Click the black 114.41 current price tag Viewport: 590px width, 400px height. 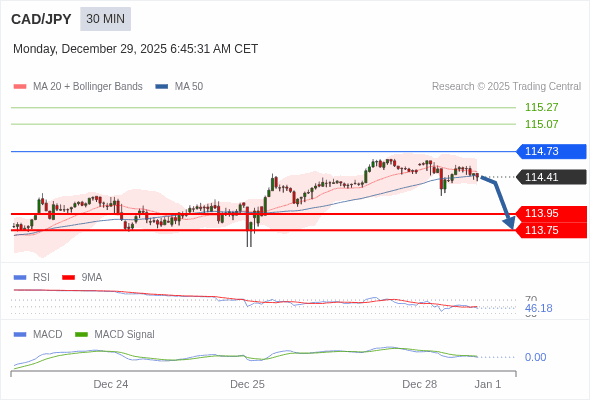tap(551, 177)
